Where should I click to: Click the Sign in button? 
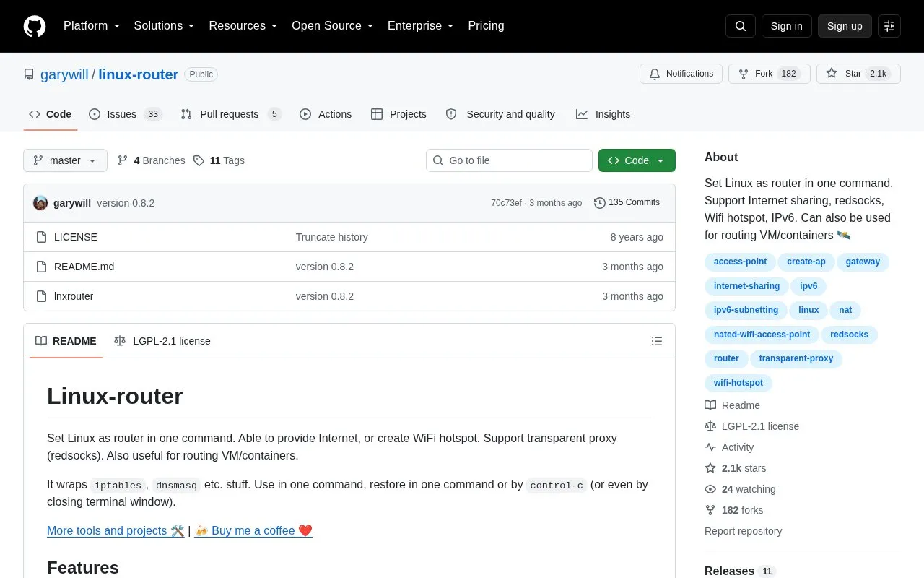(786, 26)
